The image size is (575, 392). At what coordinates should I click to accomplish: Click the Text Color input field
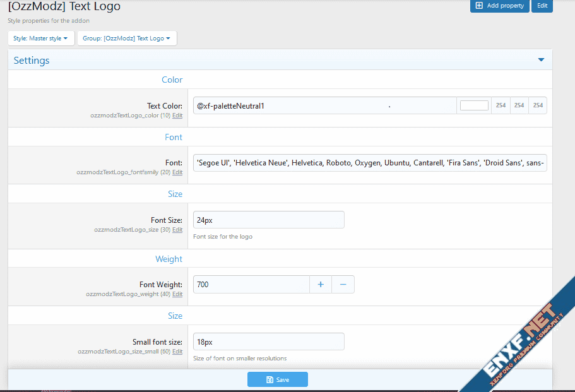pyautogui.click(x=324, y=105)
